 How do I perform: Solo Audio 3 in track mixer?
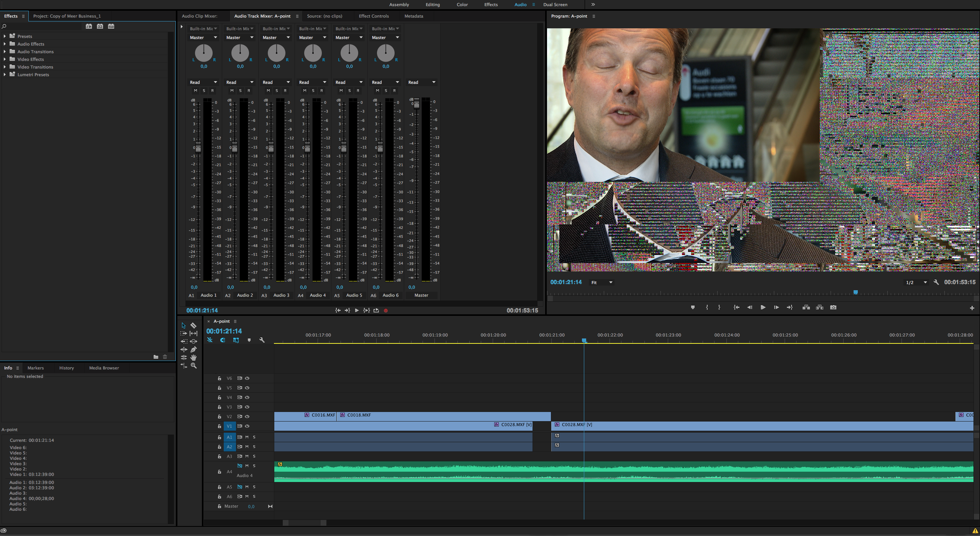point(277,91)
